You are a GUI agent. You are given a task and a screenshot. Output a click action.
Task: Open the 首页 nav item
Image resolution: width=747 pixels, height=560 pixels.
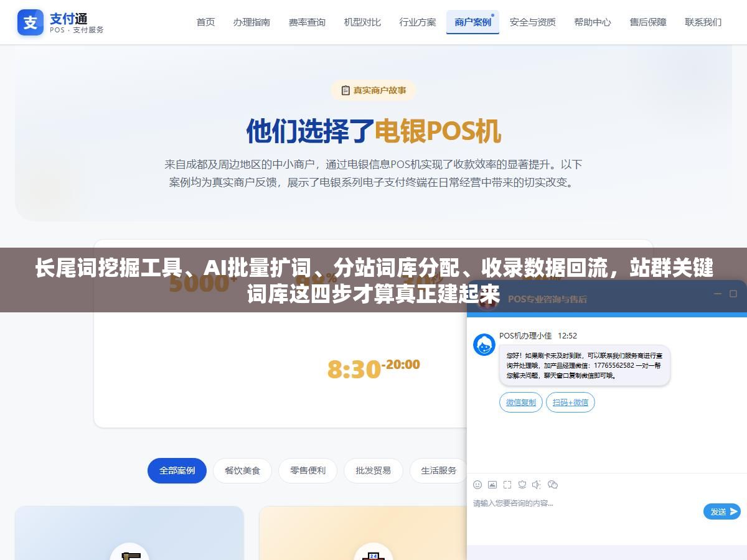click(x=205, y=22)
